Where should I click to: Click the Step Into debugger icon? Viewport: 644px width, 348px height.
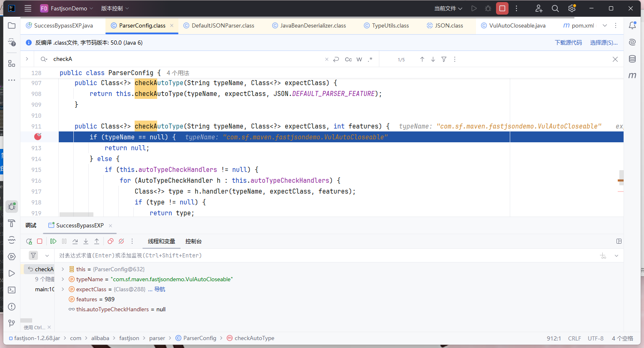(86, 241)
